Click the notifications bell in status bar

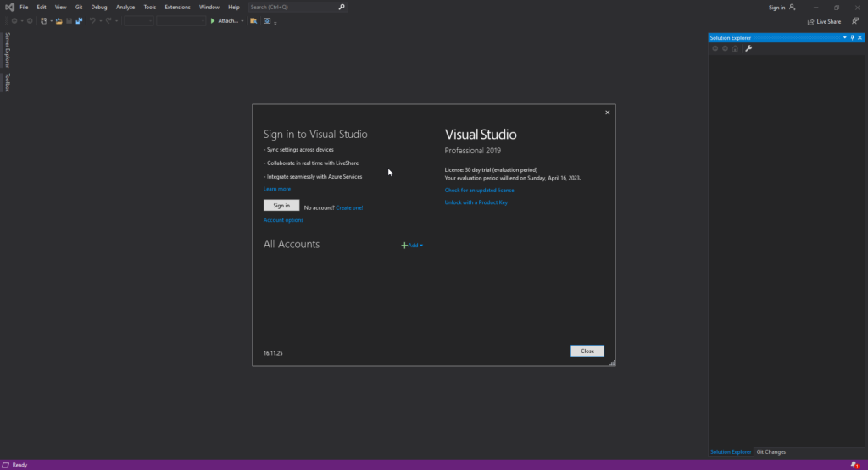point(854,465)
